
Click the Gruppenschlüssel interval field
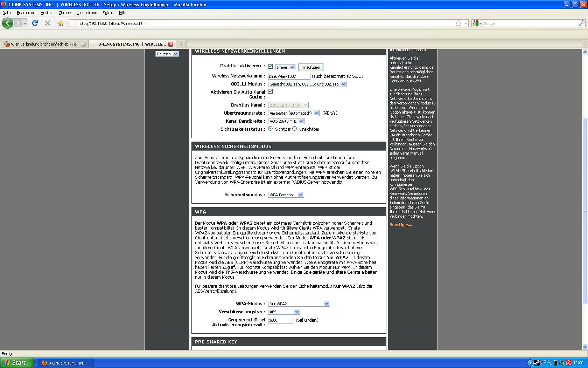[x=280, y=320]
